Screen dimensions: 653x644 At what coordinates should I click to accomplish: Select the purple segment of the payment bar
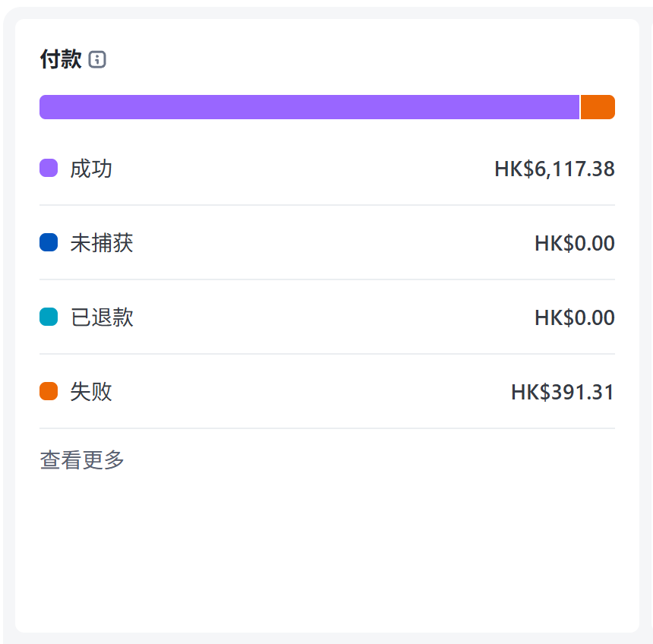point(309,107)
